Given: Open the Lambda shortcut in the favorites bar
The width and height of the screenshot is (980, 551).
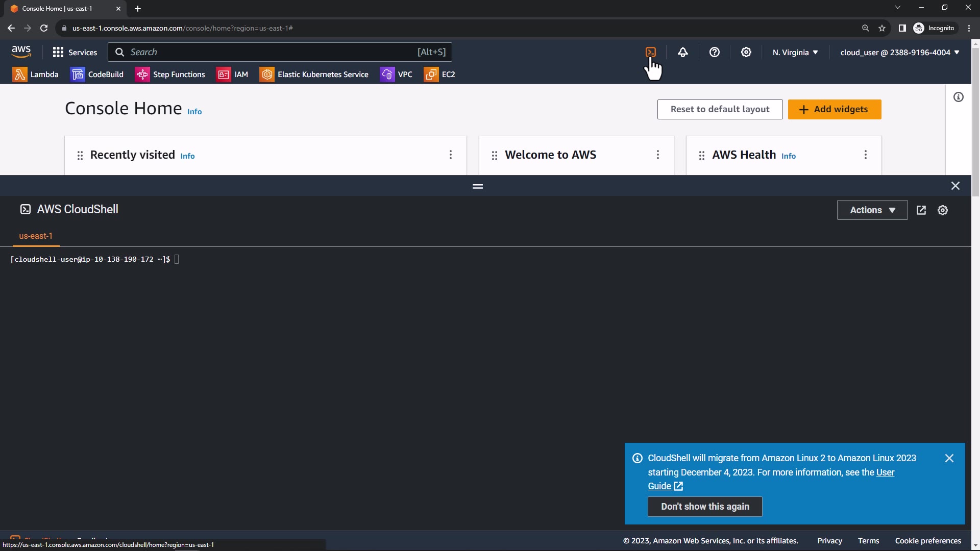Looking at the screenshot, I should [x=35, y=74].
